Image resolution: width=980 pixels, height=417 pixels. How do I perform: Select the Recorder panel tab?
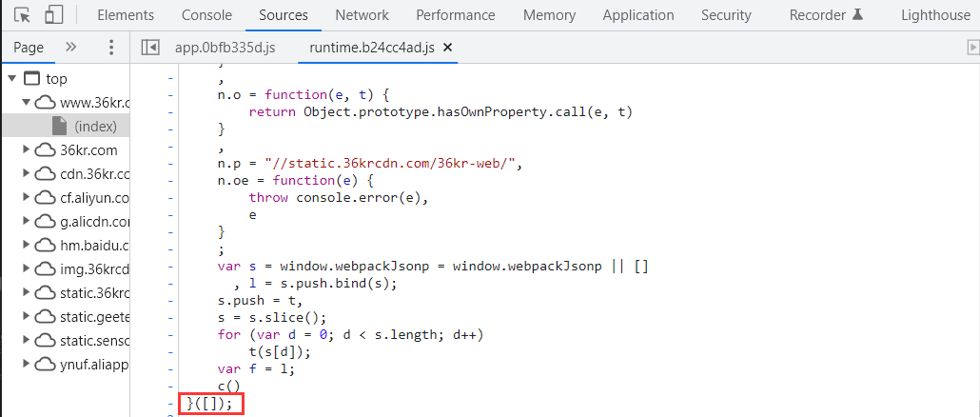[x=825, y=15]
